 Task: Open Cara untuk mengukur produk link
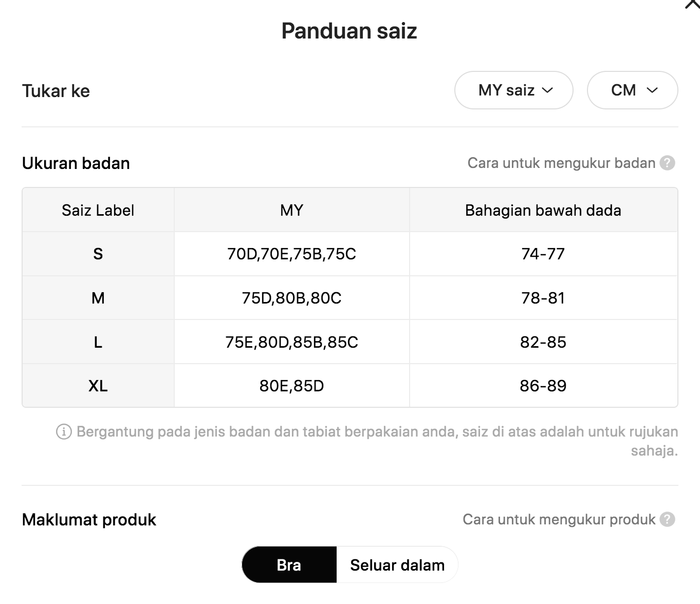coord(559,520)
